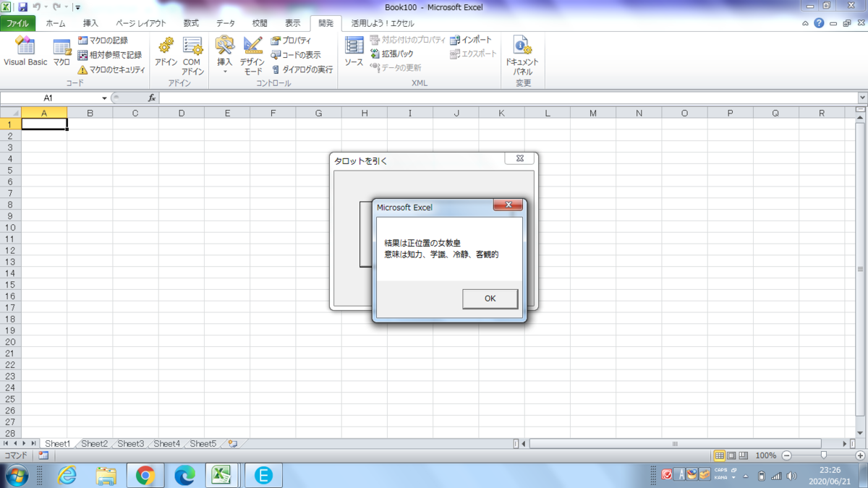The image size is (868, 488).
Task: Open マクロのセキュリティ settings
Action: coord(111,70)
